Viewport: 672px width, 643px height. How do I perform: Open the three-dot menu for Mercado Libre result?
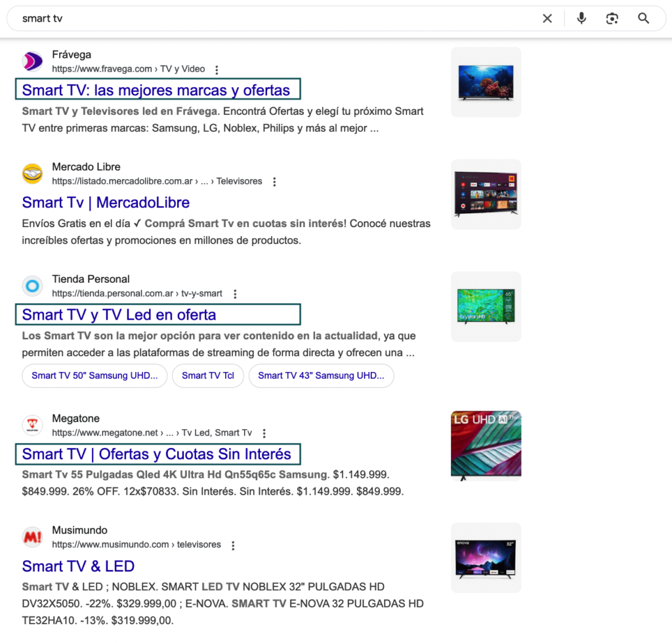(x=274, y=182)
